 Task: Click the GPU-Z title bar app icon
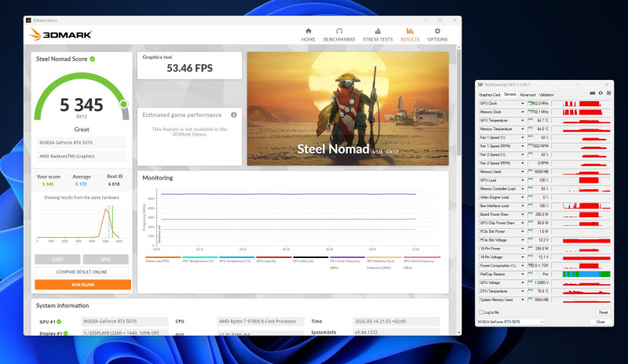[x=480, y=85]
